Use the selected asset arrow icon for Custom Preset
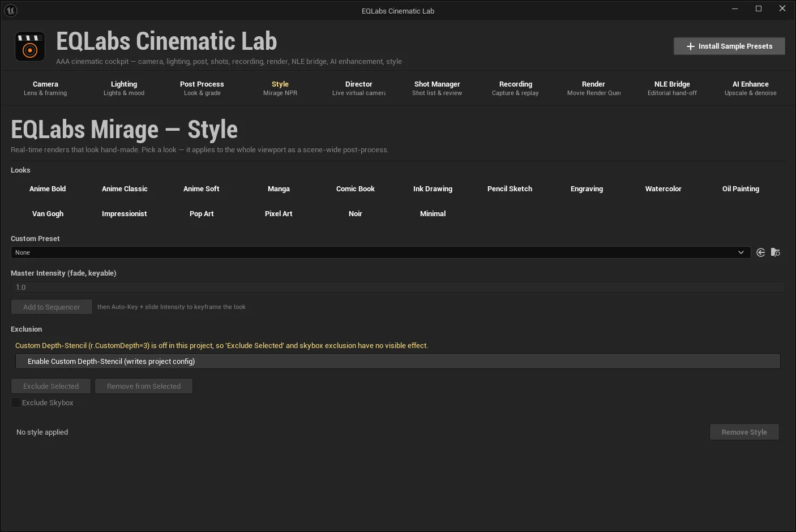 tap(760, 252)
